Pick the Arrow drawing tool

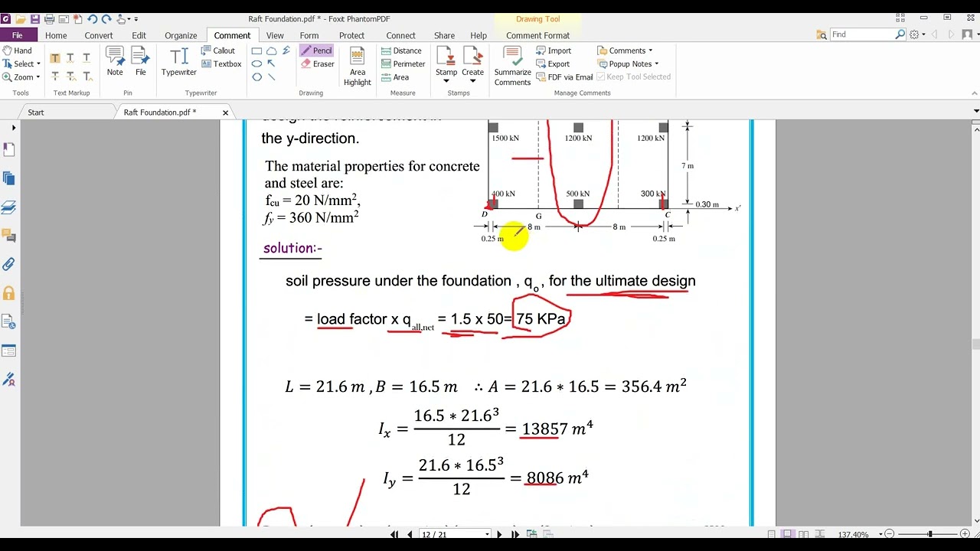pos(272,64)
